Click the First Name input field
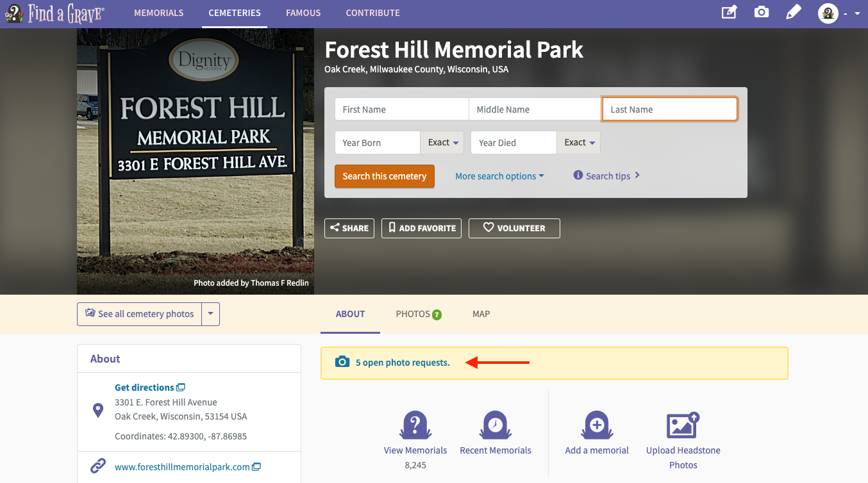 point(402,109)
